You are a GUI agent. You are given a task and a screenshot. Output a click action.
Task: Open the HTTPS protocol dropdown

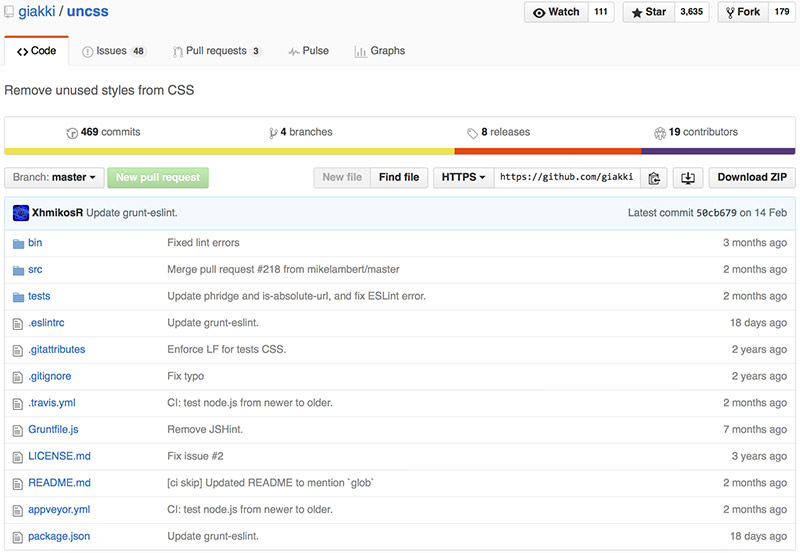coord(463,178)
